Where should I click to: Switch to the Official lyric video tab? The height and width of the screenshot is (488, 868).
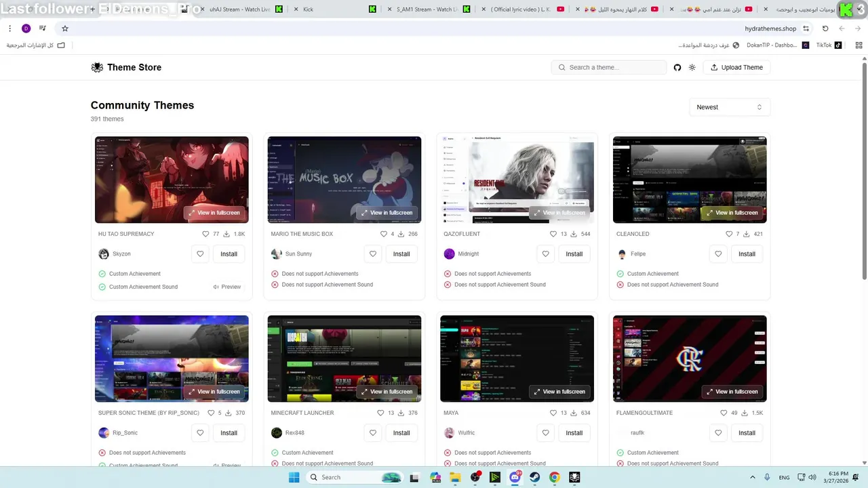point(521,9)
